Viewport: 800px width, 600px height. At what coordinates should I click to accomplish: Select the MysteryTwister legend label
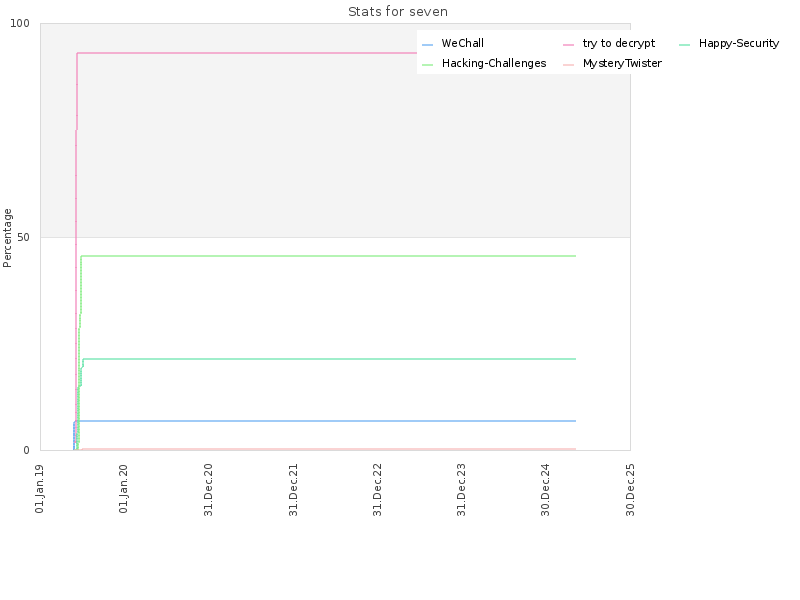click(x=622, y=63)
